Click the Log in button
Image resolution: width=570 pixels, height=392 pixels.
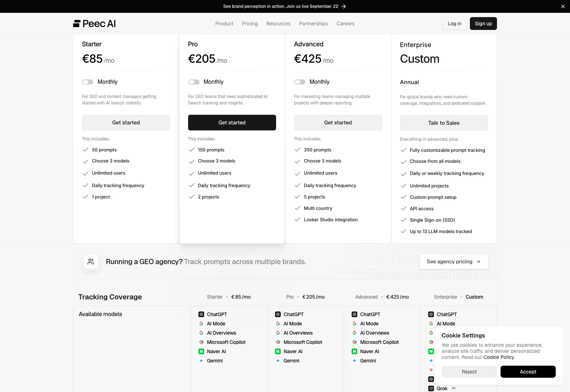[455, 24]
